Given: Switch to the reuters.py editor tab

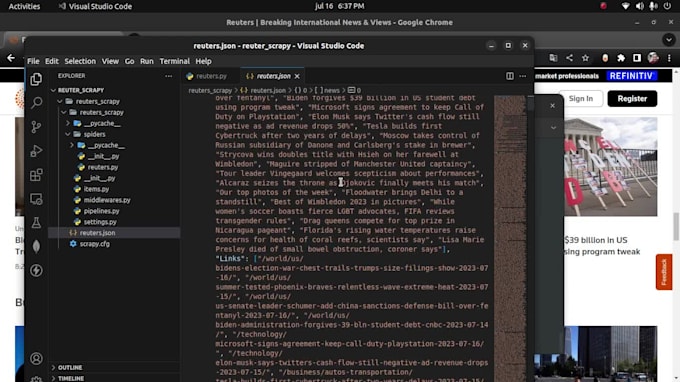Looking at the screenshot, I should coord(211,76).
